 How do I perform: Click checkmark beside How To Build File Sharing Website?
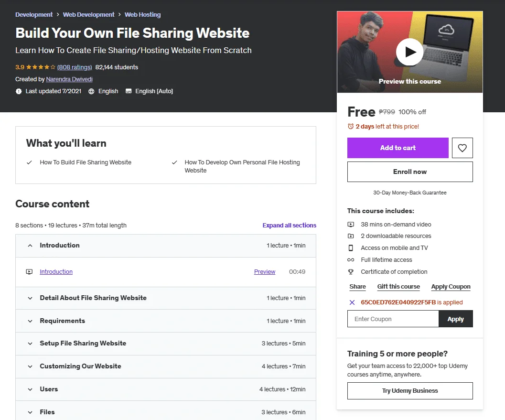pos(29,162)
